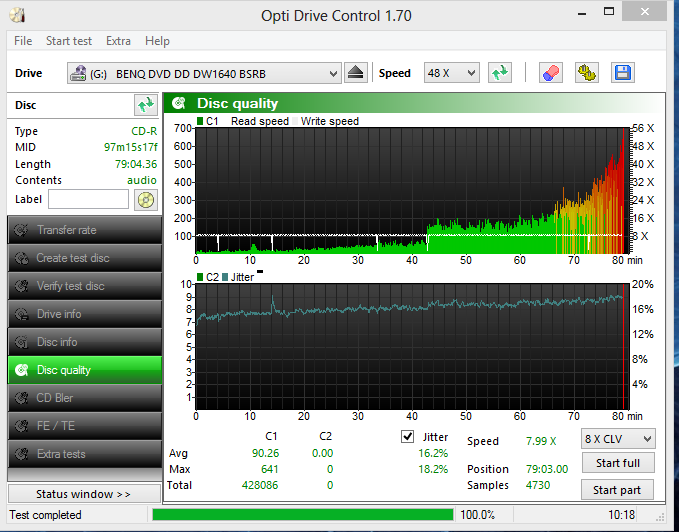Image resolution: width=679 pixels, height=532 pixels.
Task: Click the red end-of-scan marker on jitter graph
Action: tap(624, 346)
